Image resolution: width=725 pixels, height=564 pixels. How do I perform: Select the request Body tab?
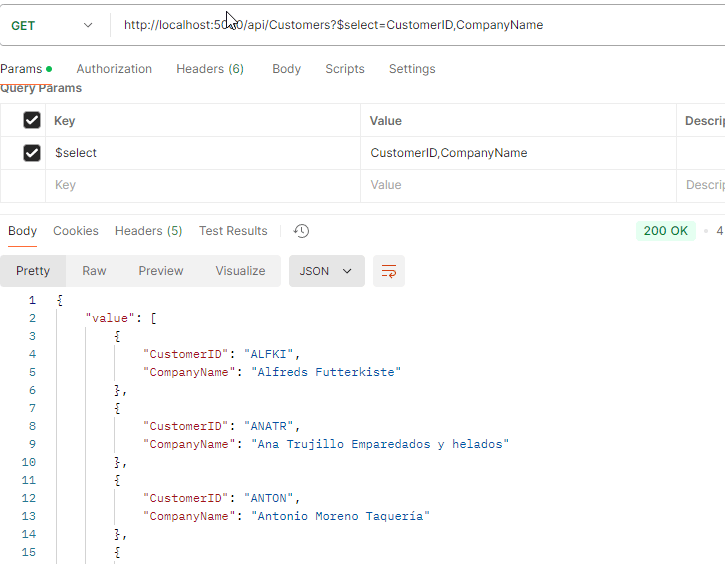tap(286, 69)
